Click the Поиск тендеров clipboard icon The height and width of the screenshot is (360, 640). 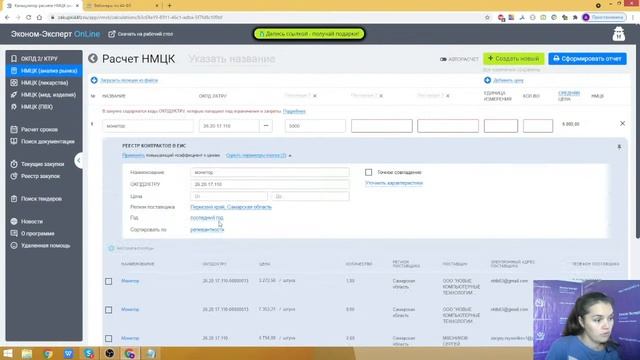point(14,199)
